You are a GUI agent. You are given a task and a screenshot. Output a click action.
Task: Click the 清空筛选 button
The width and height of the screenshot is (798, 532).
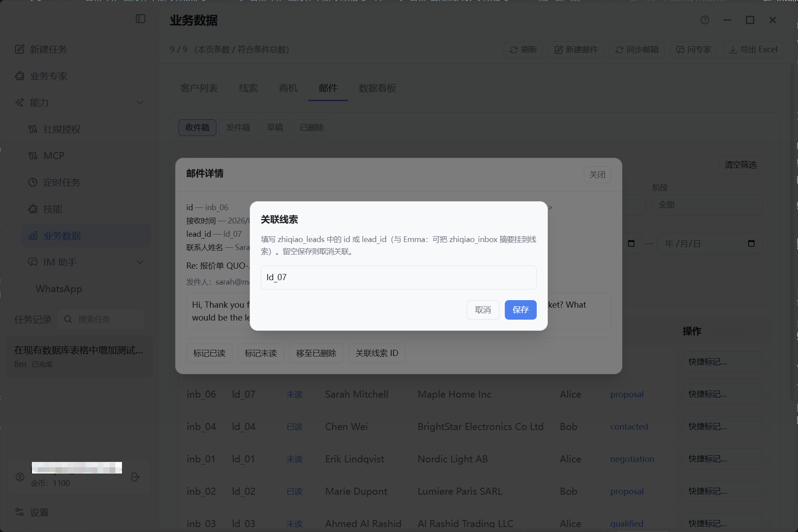tap(740, 165)
